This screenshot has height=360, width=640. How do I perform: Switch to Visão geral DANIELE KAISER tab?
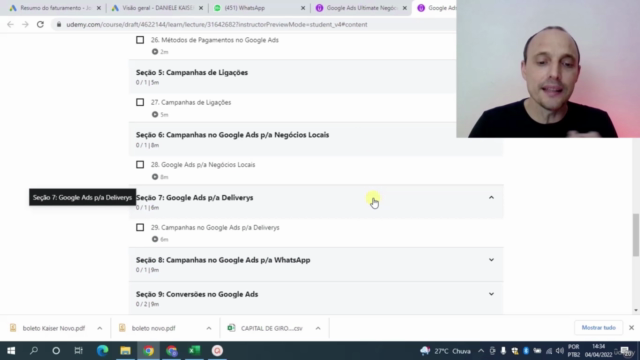[153, 8]
